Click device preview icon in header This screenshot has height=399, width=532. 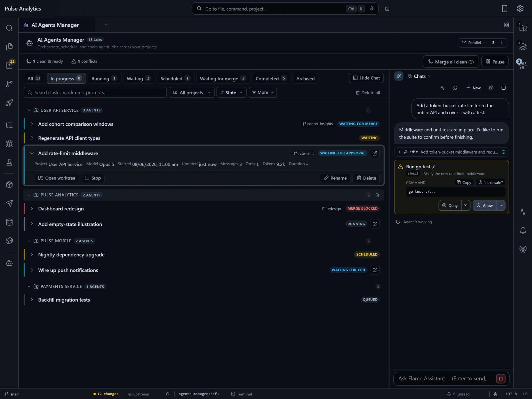click(505, 9)
